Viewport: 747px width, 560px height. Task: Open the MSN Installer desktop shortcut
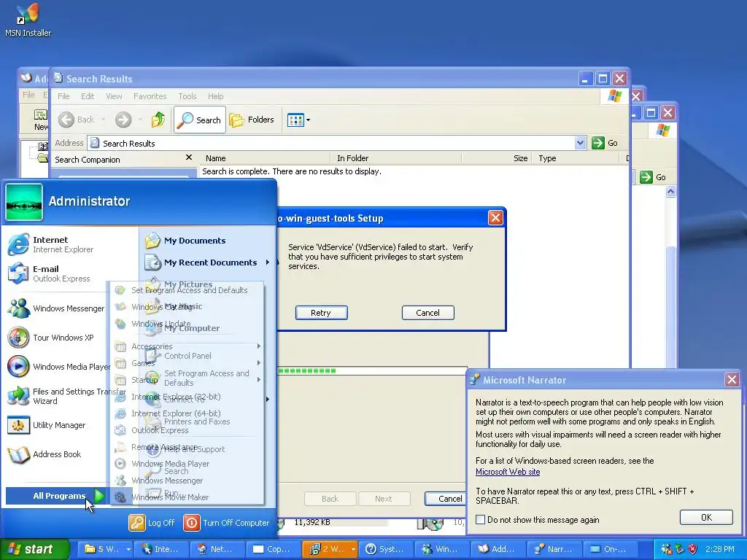28,20
